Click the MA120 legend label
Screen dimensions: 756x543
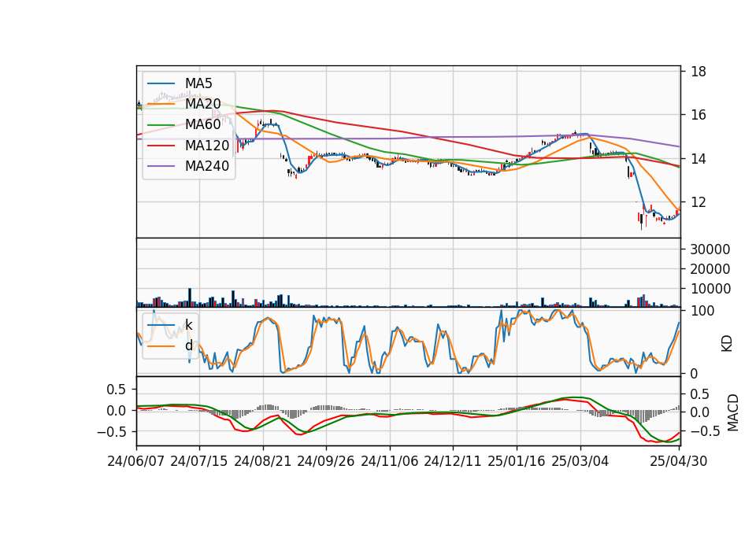207,146
